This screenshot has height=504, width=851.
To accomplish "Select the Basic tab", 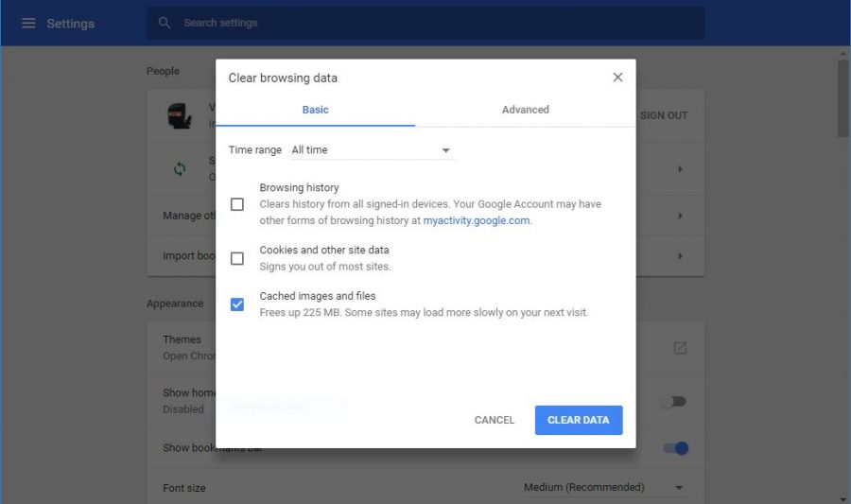I will [315, 110].
